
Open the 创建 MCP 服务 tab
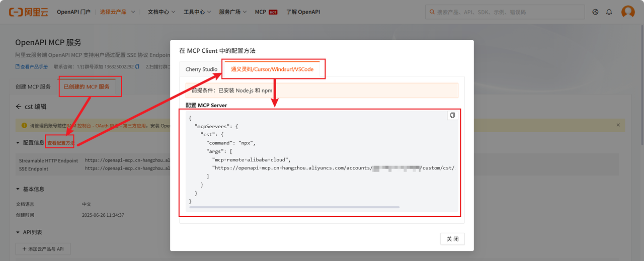(x=33, y=86)
